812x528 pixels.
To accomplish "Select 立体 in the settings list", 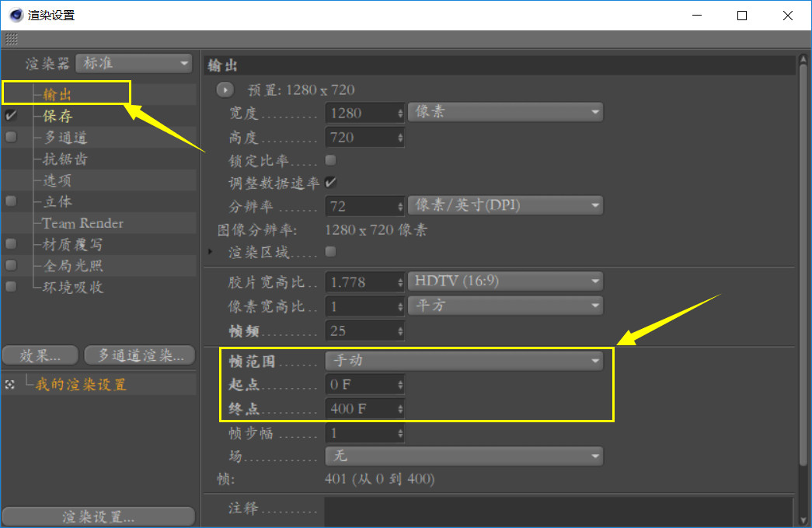I will point(57,201).
